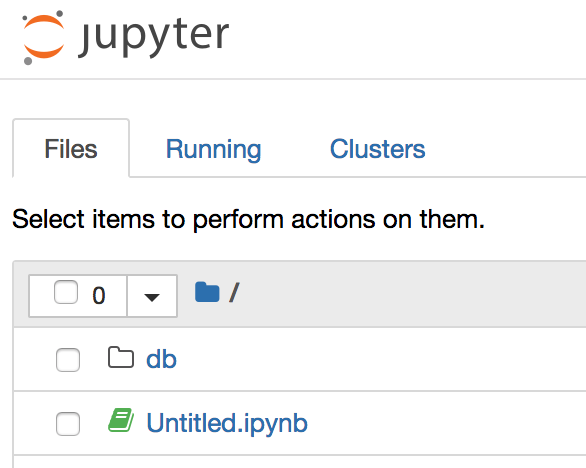This screenshot has width=586, height=468.
Task: Check the Untitled.ipynb checkbox
Action: (x=68, y=424)
